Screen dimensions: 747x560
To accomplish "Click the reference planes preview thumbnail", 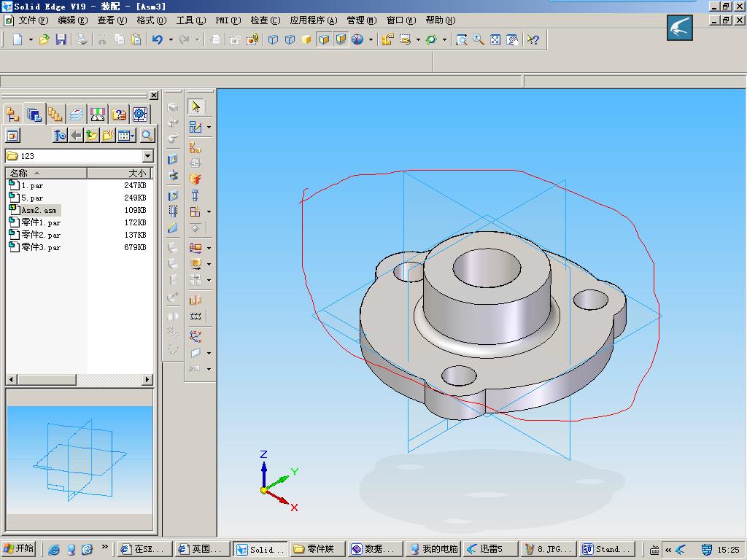I will point(80,460).
